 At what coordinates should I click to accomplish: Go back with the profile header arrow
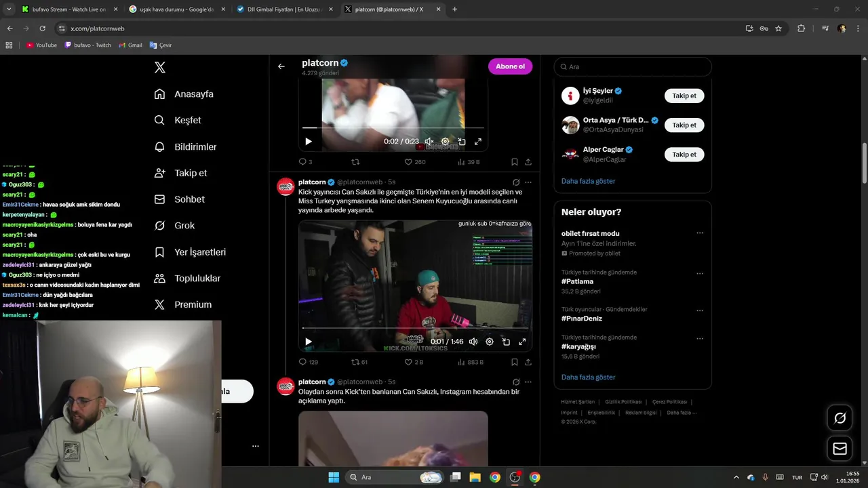tap(281, 66)
